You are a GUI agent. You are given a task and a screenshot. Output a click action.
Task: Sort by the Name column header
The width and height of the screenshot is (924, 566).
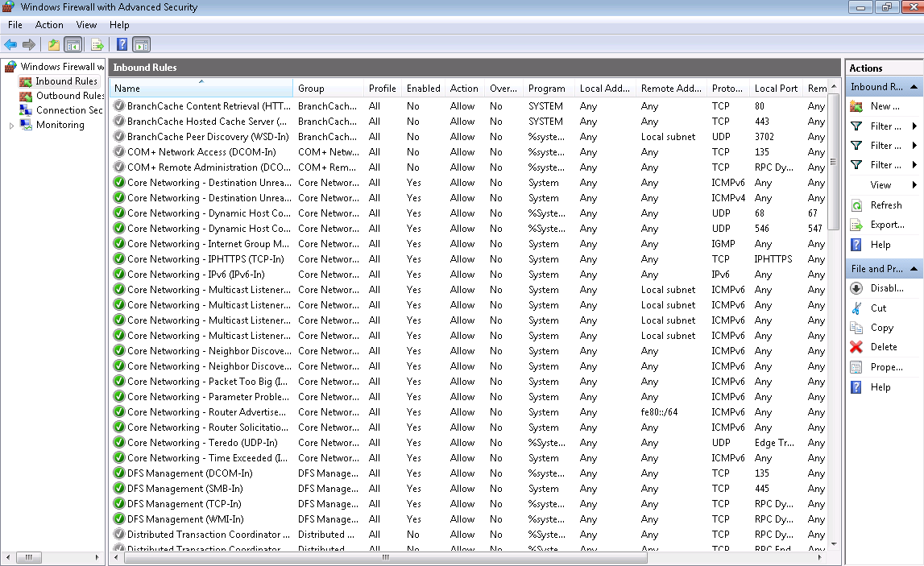pyautogui.click(x=201, y=89)
